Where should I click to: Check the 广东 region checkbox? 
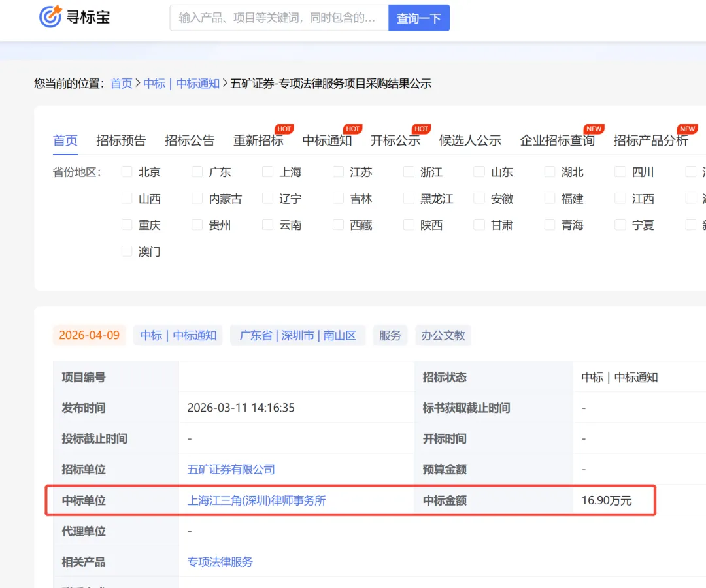(197, 172)
